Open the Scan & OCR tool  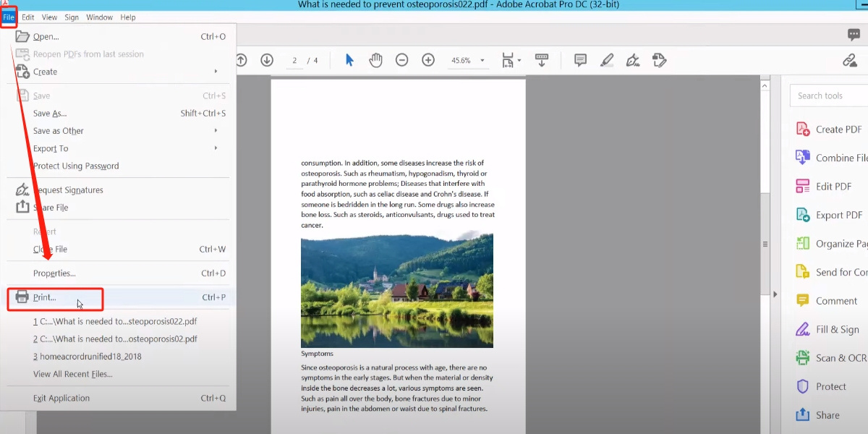831,358
